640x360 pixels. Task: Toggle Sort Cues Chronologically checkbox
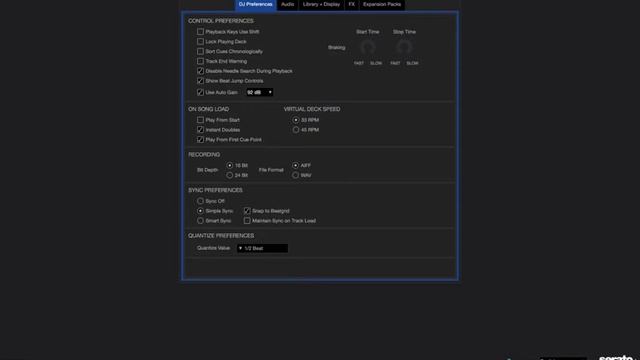(x=200, y=51)
